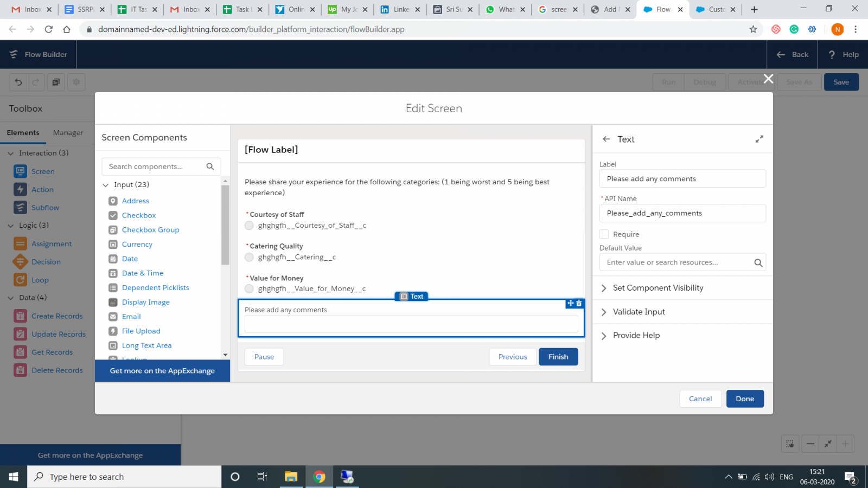Viewport: 868px width, 488px height.
Task: Select the Courtesy of Staff radio button
Action: tap(249, 226)
